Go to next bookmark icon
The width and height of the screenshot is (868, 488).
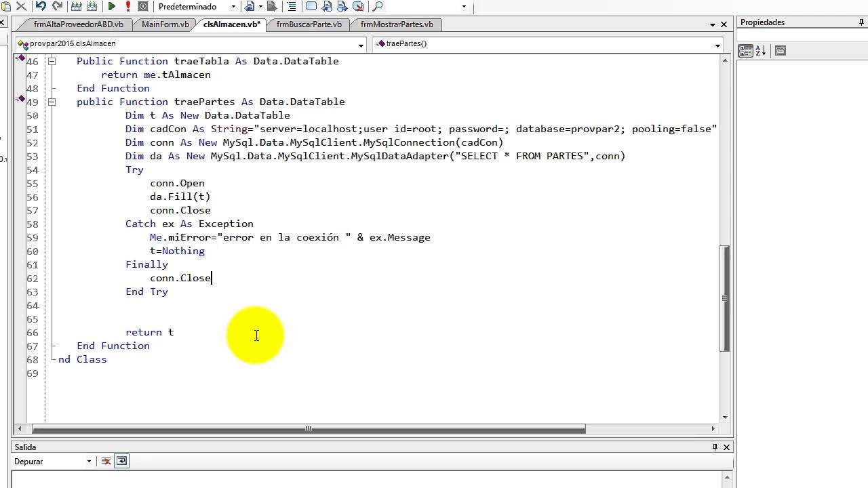click(x=342, y=7)
